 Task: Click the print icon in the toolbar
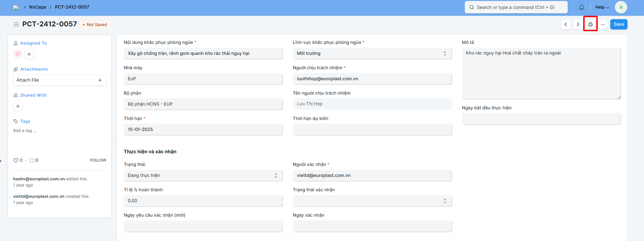click(590, 24)
